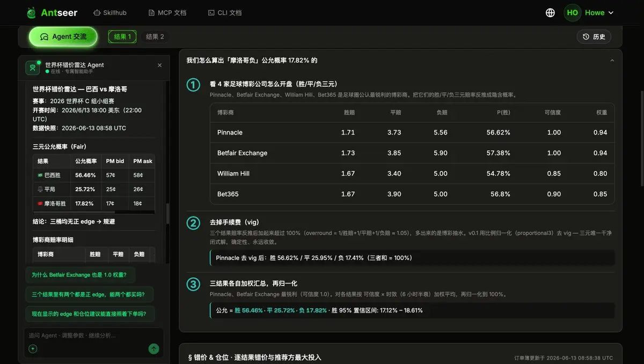Collapse the 公允概率 17.82% explanation section

(x=612, y=61)
